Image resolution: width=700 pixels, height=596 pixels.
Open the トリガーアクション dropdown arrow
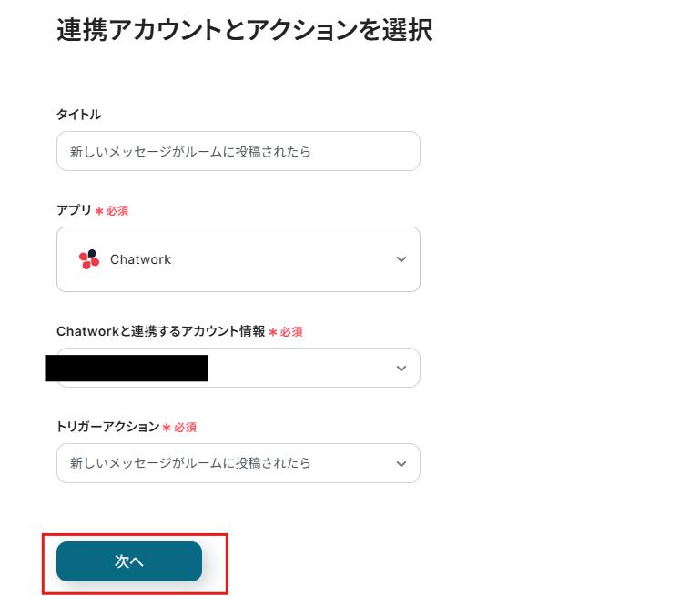[401, 463]
